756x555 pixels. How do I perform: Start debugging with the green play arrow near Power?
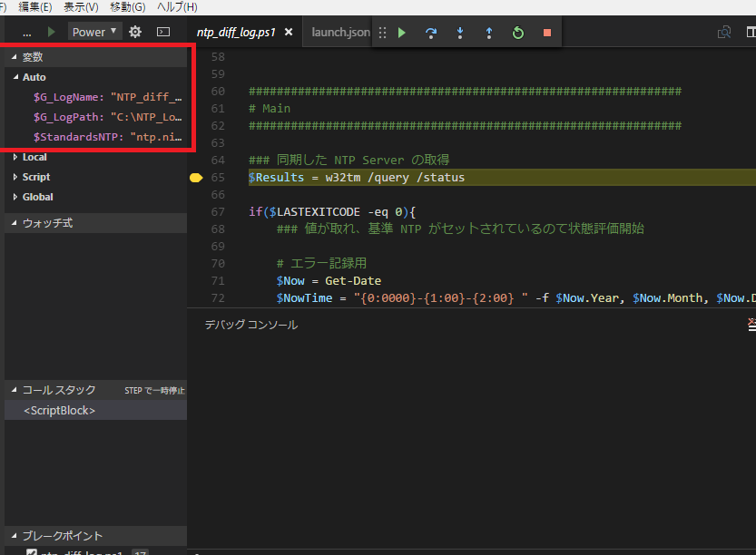(52, 31)
